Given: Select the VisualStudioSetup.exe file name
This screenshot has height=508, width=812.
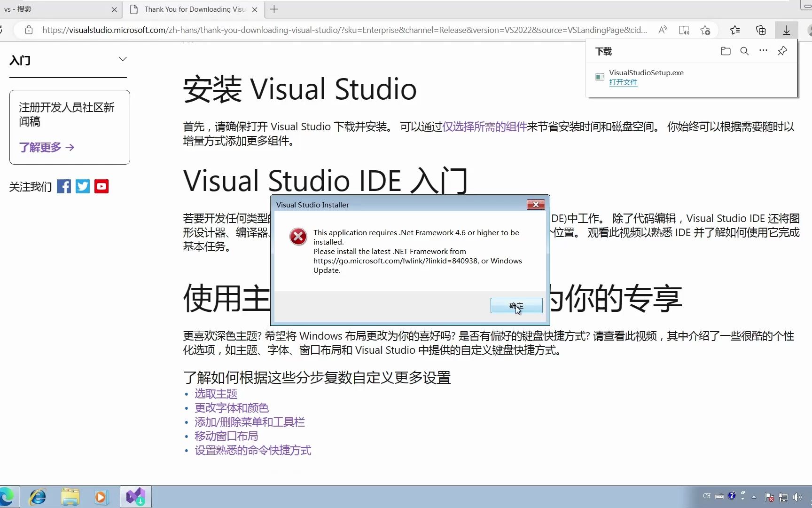Looking at the screenshot, I should (646, 72).
